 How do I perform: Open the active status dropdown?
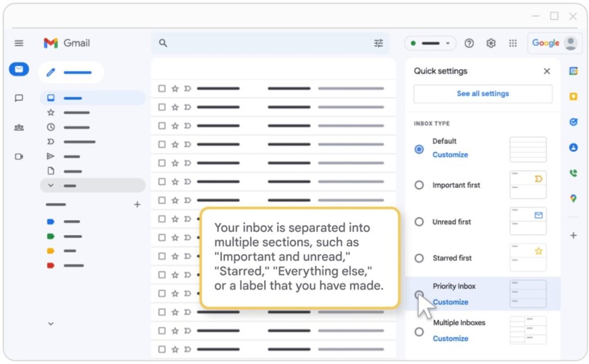click(x=430, y=43)
